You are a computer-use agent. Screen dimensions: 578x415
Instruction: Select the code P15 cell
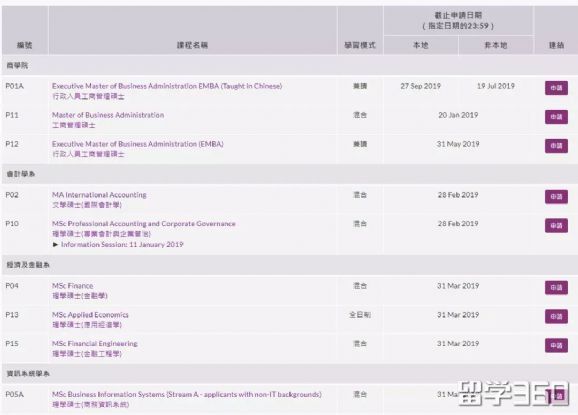click(12, 343)
